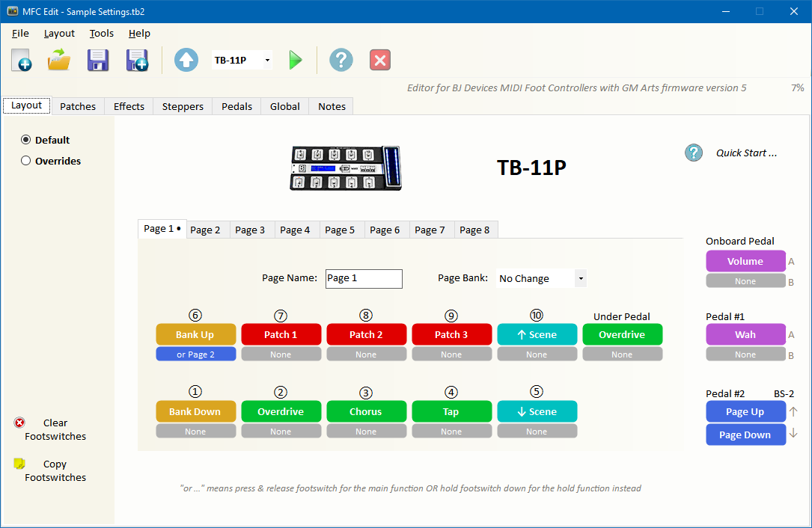Switch to the Global tab

285,107
